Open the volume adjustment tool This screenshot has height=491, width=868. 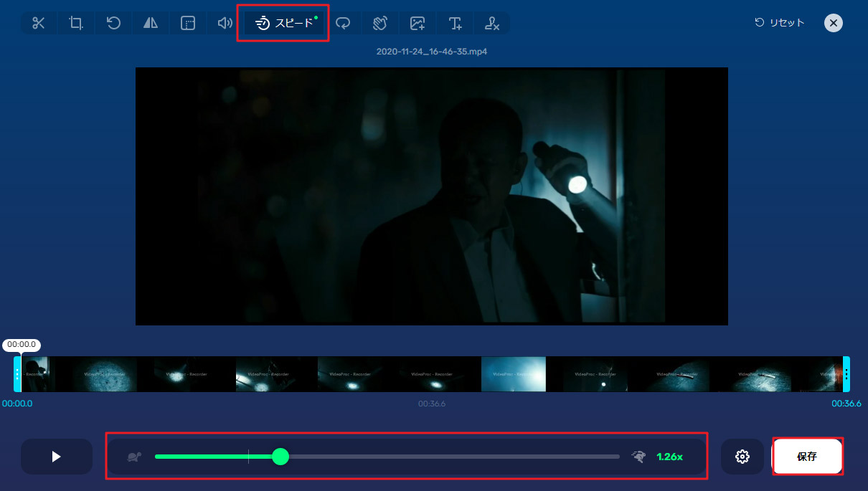point(225,23)
